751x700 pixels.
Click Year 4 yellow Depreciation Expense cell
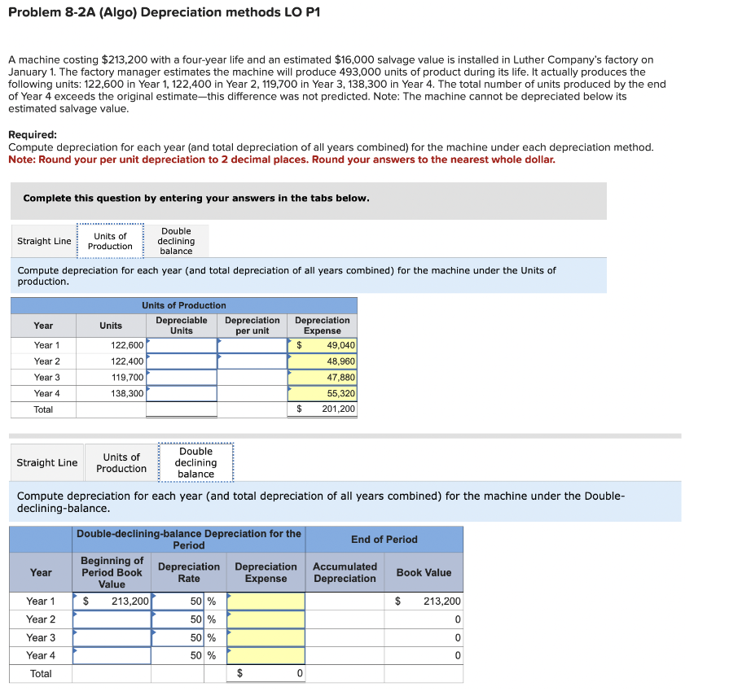click(x=266, y=656)
